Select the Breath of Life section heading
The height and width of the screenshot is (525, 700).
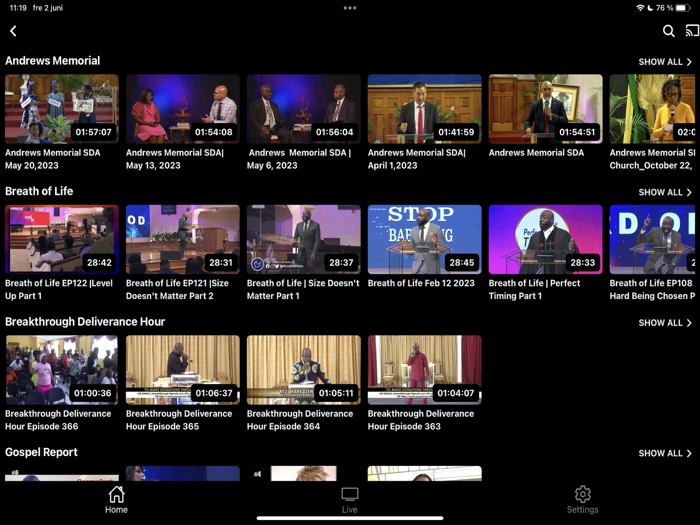click(x=39, y=191)
